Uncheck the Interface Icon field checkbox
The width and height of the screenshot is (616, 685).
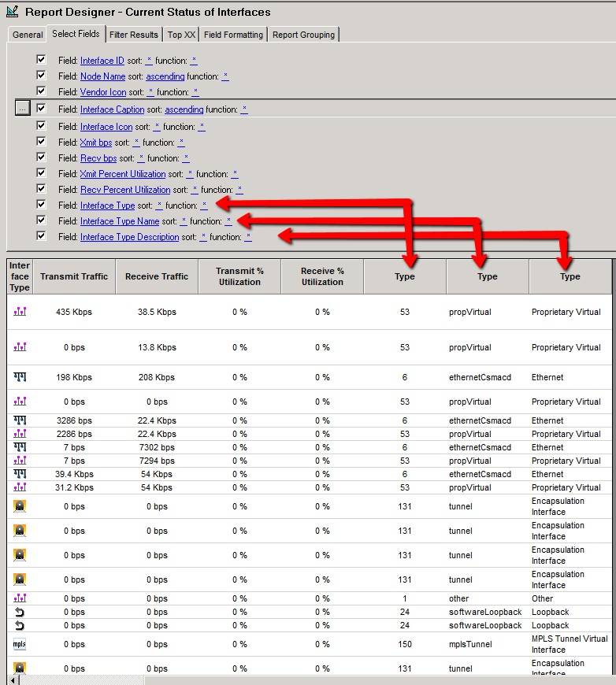[x=41, y=125]
